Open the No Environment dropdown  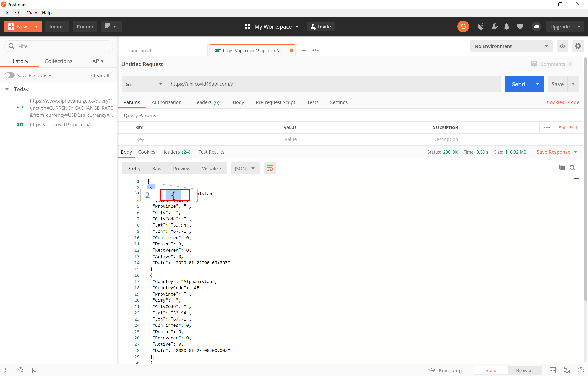coord(511,46)
